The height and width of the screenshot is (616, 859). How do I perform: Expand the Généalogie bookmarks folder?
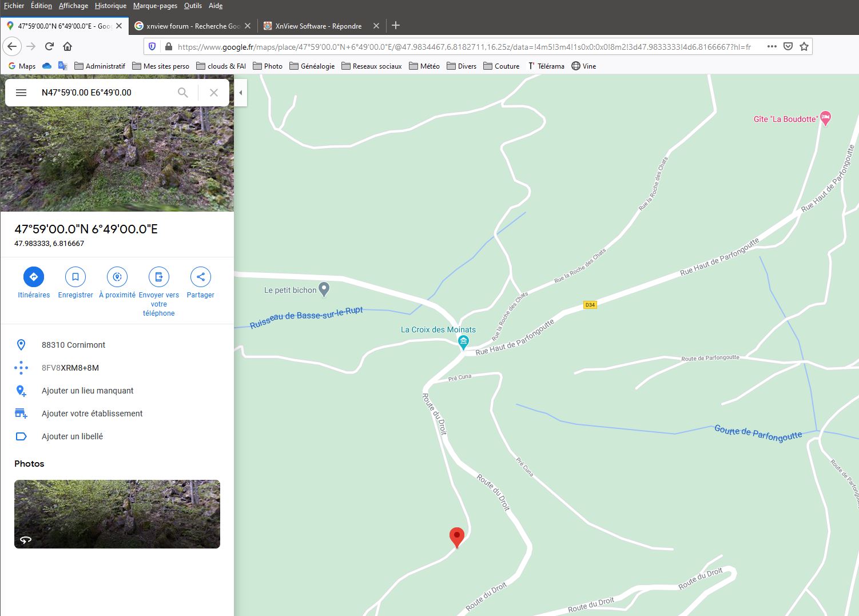312,66
